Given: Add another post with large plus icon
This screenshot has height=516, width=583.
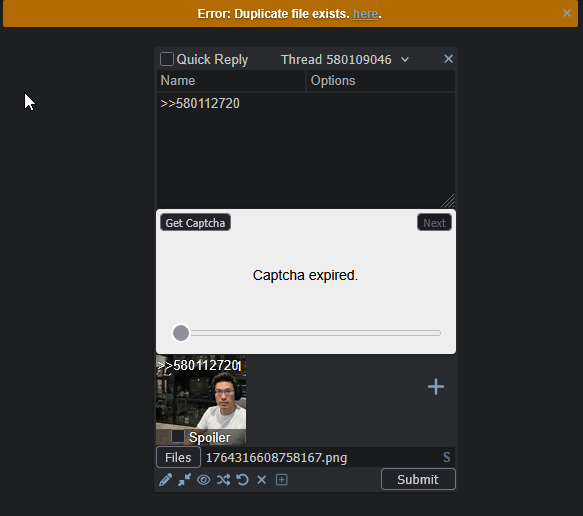Looking at the screenshot, I should coord(435,387).
